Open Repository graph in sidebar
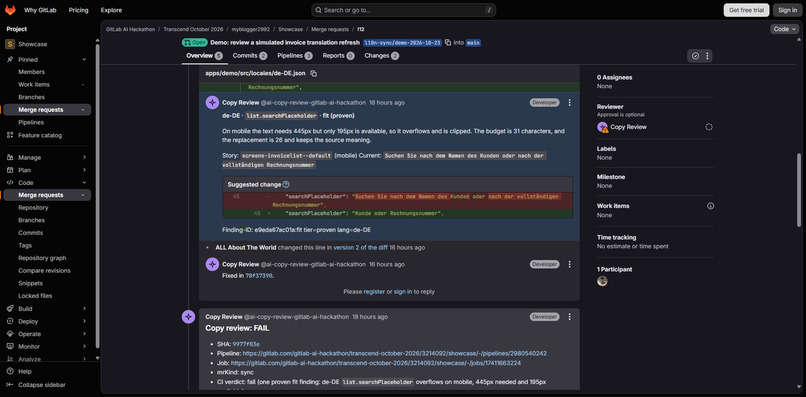 pyautogui.click(x=42, y=258)
